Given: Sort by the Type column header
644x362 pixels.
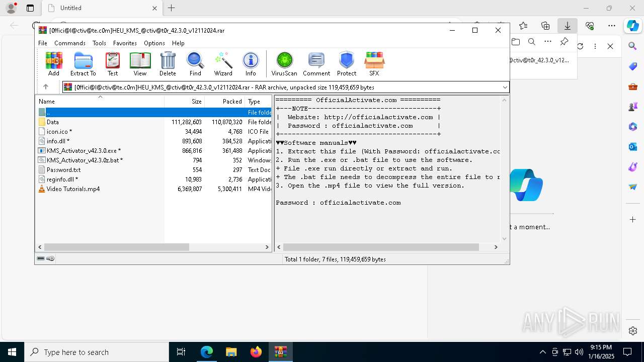Looking at the screenshot, I should pos(258,101).
